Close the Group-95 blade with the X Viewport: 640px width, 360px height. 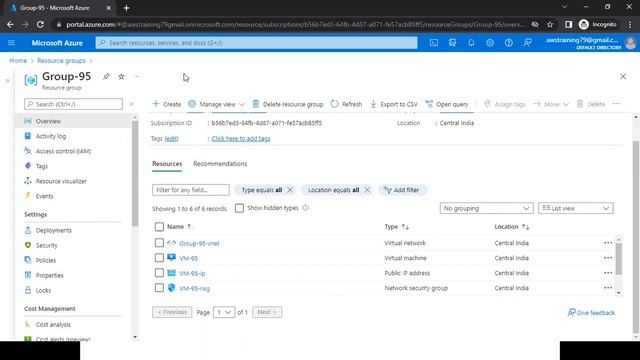(623, 76)
